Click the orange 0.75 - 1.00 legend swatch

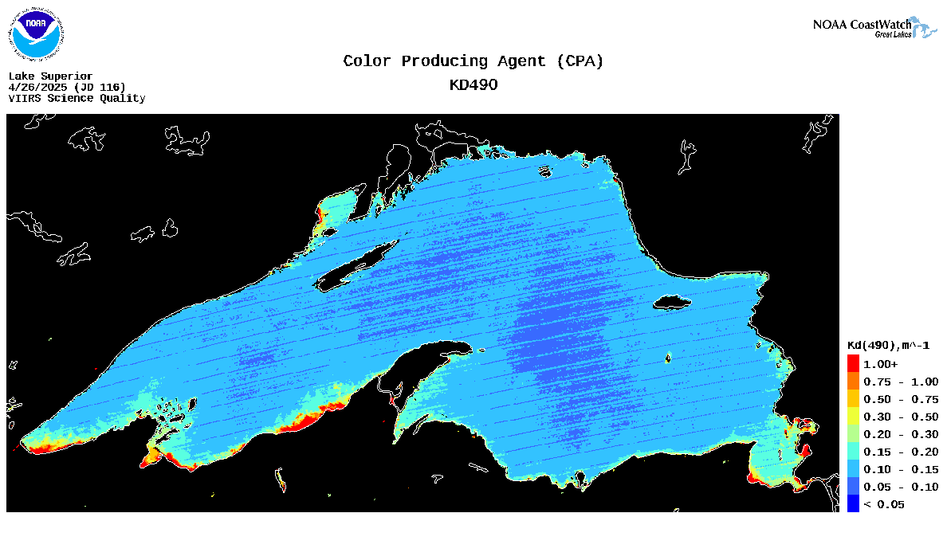[x=853, y=382]
